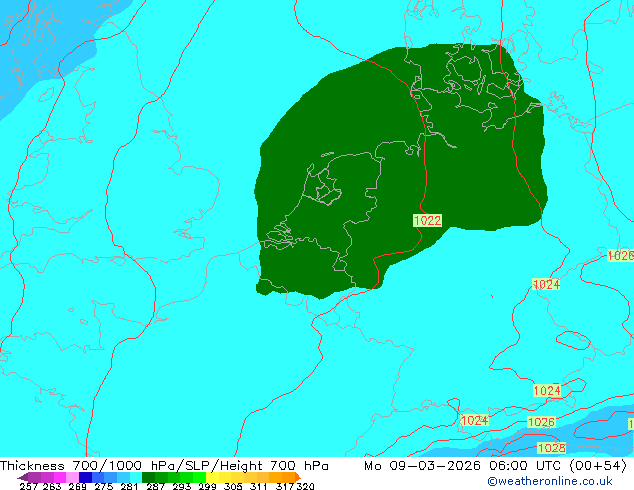
Task: Click legend value 257
Action: coord(29,486)
